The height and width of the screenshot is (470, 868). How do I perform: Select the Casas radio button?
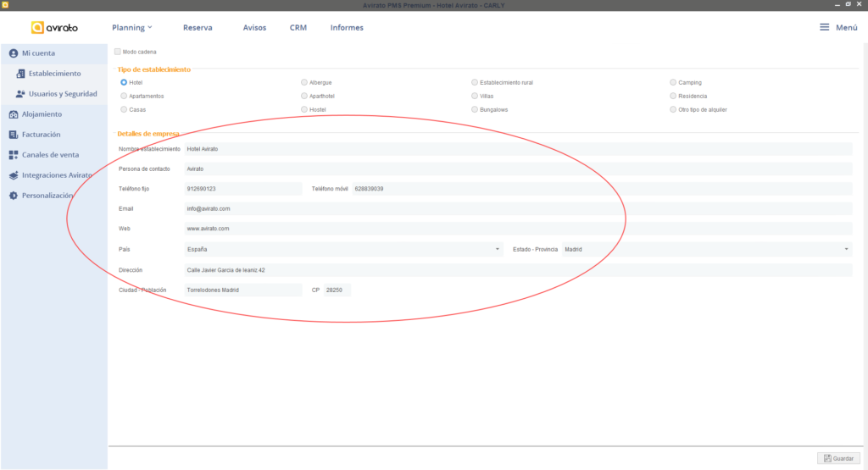point(124,109)
